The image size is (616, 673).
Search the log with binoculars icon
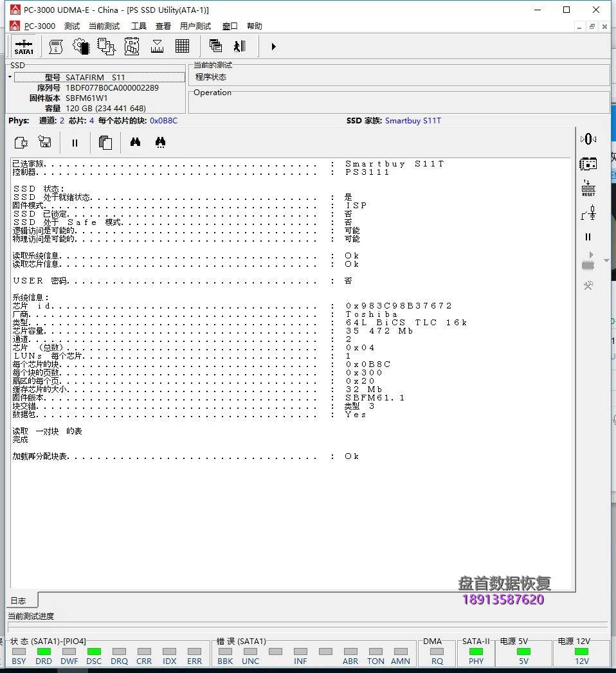135,141
